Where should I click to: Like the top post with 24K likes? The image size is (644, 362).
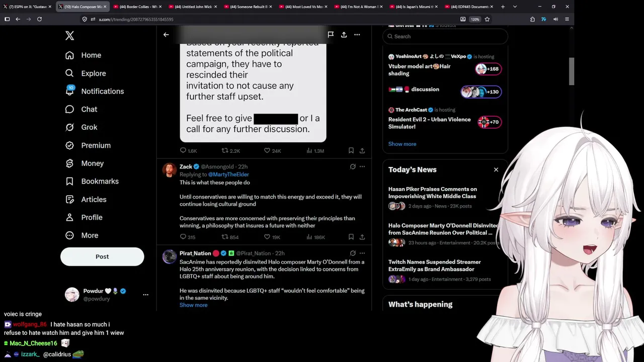(272, 151)
